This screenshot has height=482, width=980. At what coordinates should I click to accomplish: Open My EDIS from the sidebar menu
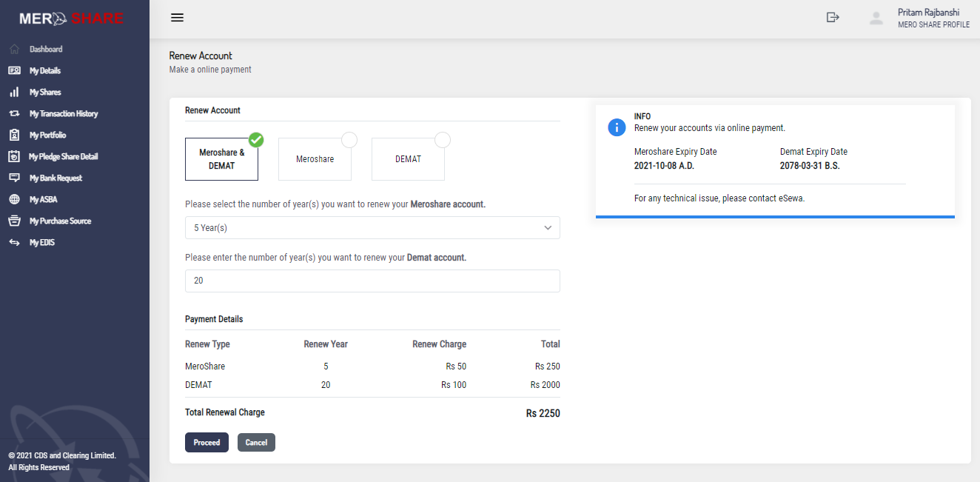click(43, 241)
